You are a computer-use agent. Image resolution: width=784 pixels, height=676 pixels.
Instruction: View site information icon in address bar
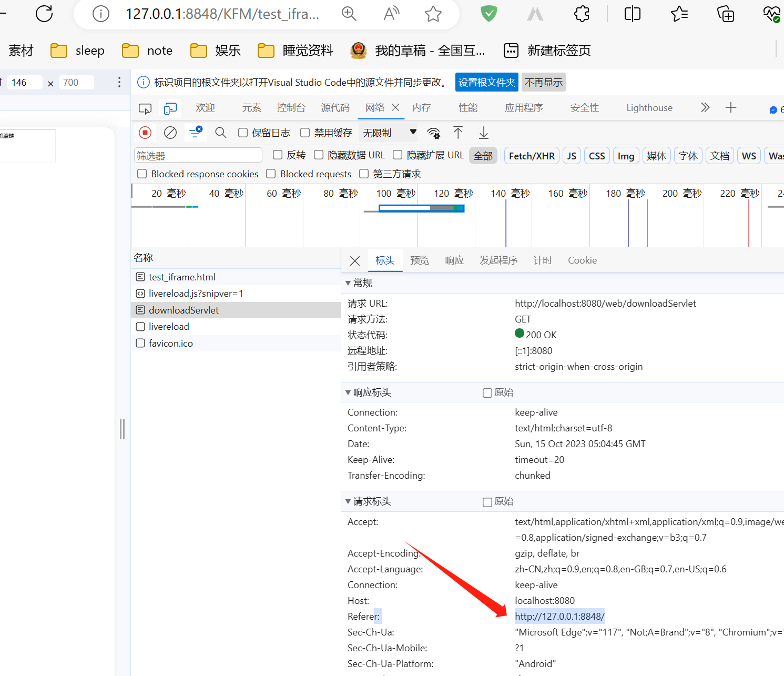click(100, 14)
